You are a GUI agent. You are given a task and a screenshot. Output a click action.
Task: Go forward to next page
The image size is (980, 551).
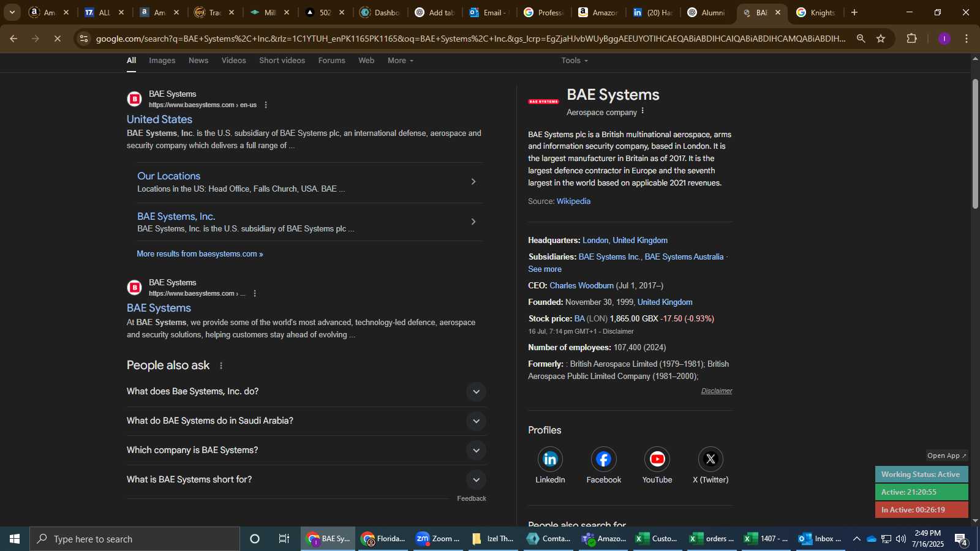pyautogui.click(x=36, y=39)
